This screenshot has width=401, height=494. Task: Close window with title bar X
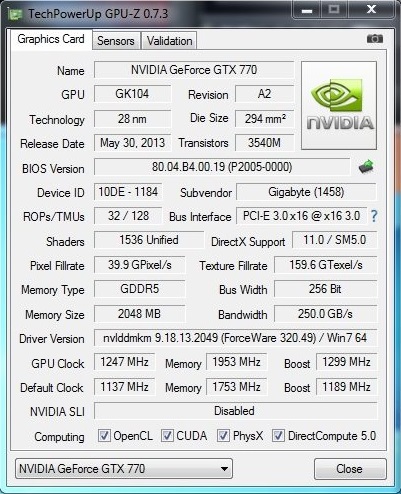(371, 9)
